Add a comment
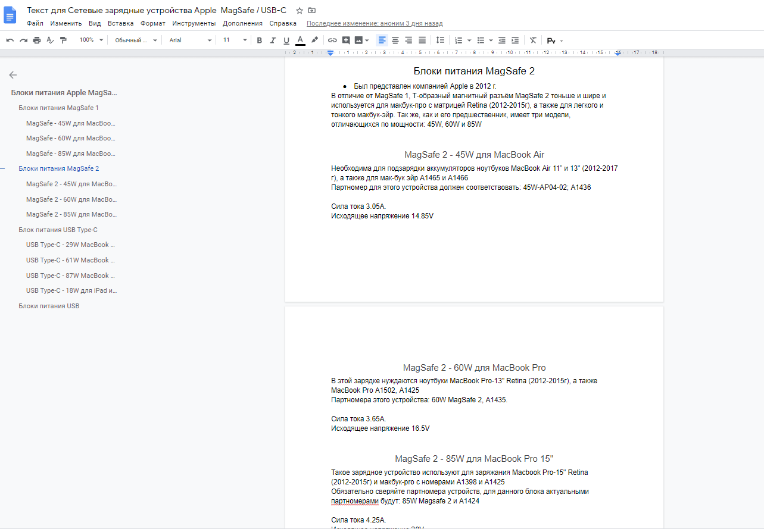Viewport: 764px width, 532px height. 346,40
